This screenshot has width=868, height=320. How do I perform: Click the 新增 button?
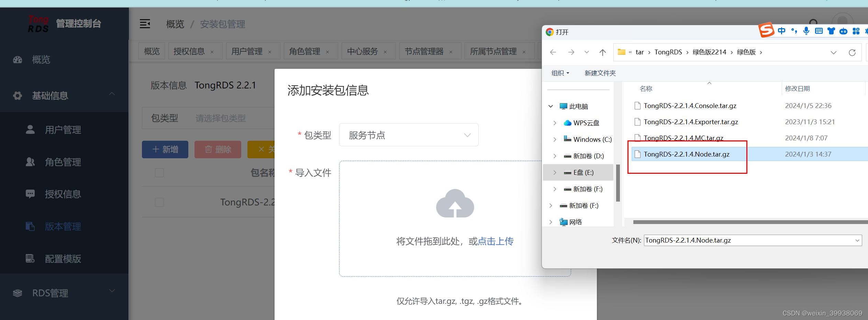165,149
